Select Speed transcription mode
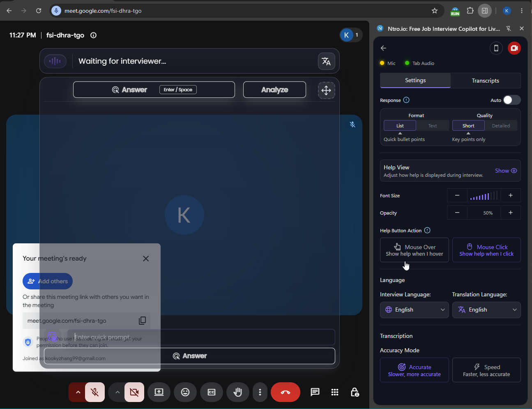Image resolution: width=532 pixels, height=409 pixels. click(486, 370)
